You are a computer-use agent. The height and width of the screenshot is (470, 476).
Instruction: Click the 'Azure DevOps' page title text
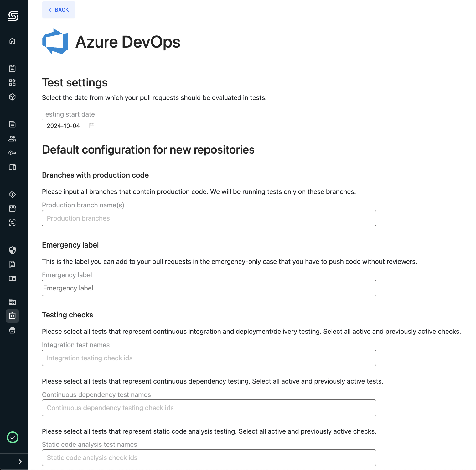pos(128,42)
